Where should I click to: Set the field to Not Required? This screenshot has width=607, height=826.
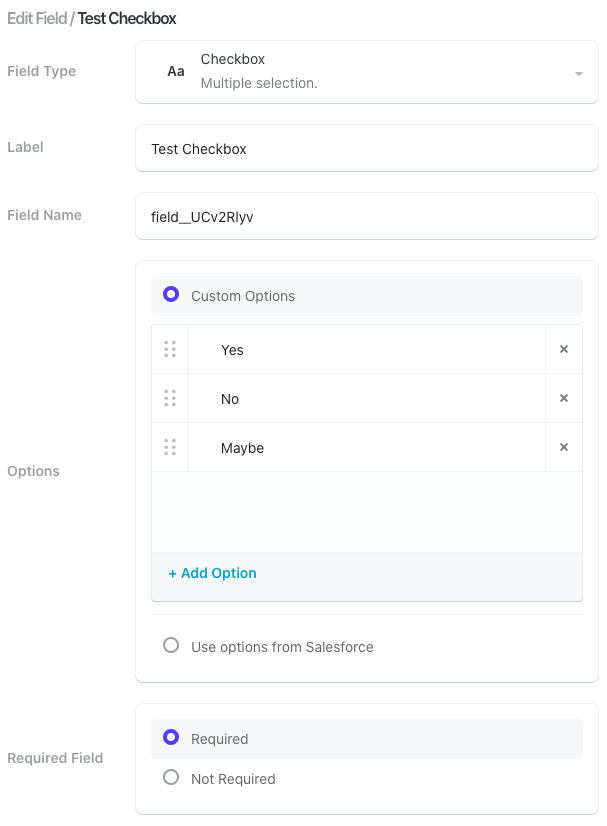pyautogui.click(x=171, y=778)
